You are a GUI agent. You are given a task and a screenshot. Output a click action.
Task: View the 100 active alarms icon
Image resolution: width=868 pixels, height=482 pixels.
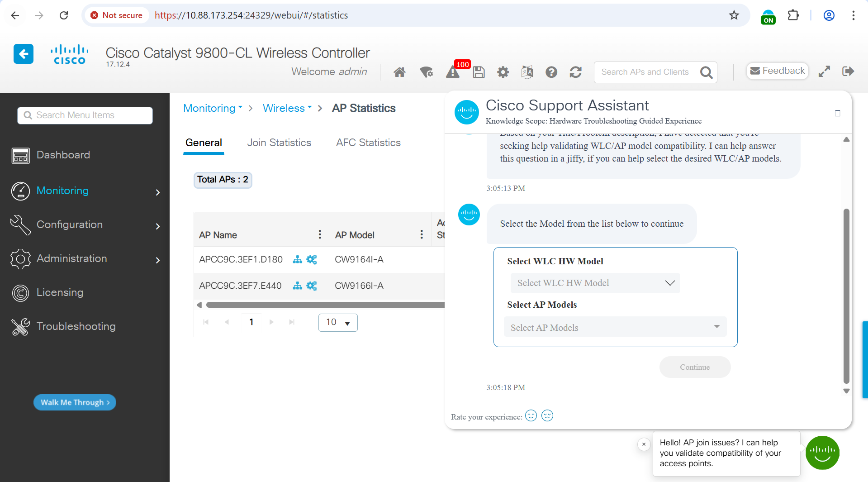[x=453, y=72]
